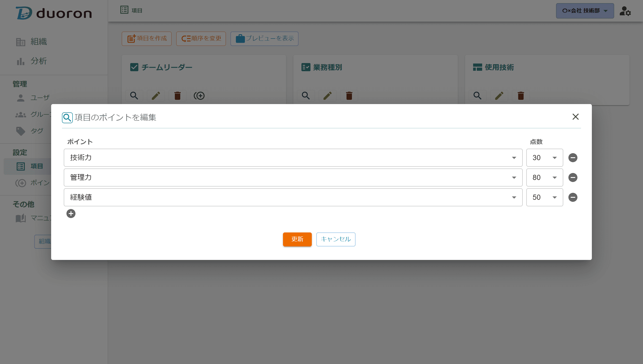View 業務種別 item with magnifier icon
The height and width of the screenshot is (364, 643).
306,96
